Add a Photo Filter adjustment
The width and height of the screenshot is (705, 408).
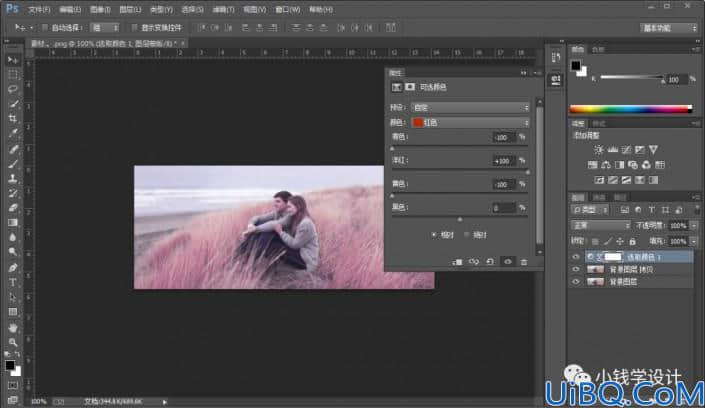coord(633,165)
